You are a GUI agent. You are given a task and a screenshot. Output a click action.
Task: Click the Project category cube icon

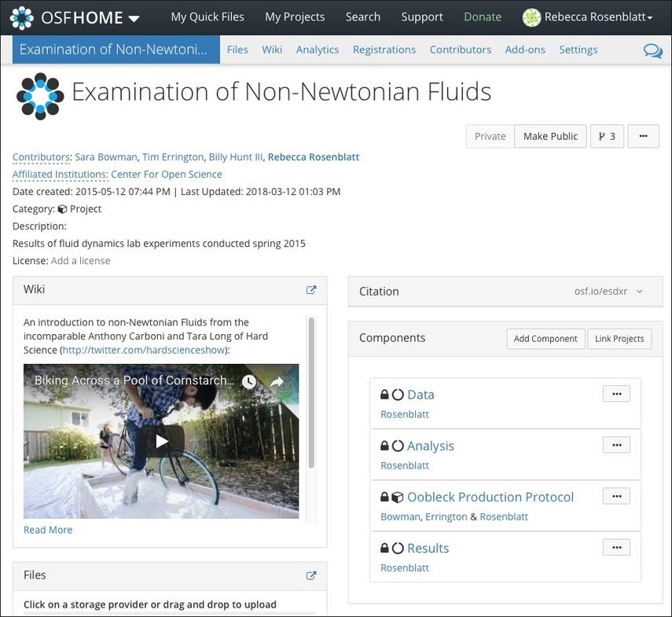click(63, 209)
